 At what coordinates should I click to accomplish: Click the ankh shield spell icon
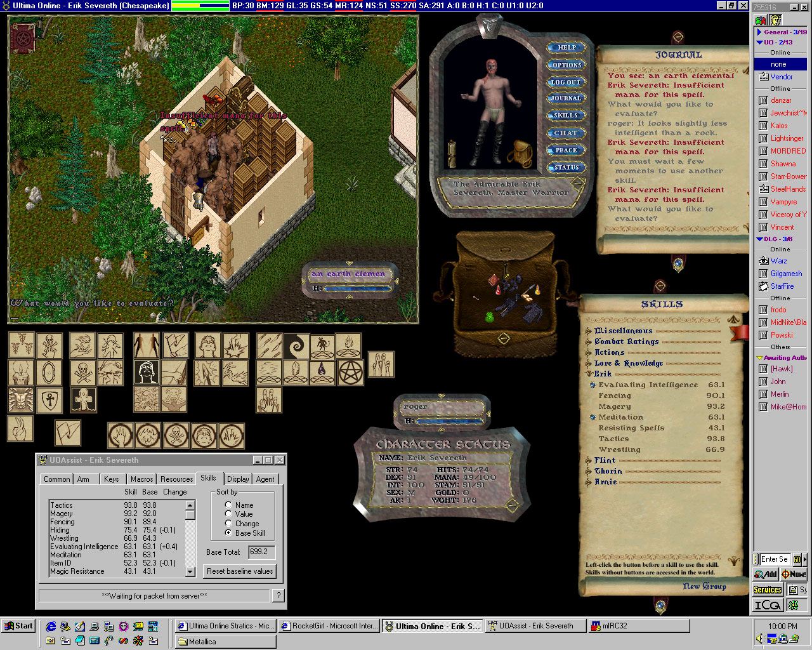(x=49, y=400)
